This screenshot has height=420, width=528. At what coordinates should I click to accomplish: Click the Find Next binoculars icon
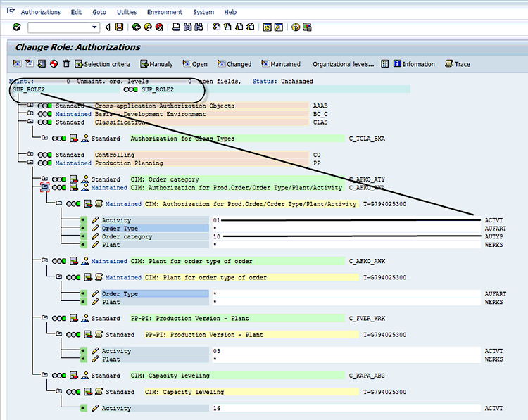coord(199,27)
